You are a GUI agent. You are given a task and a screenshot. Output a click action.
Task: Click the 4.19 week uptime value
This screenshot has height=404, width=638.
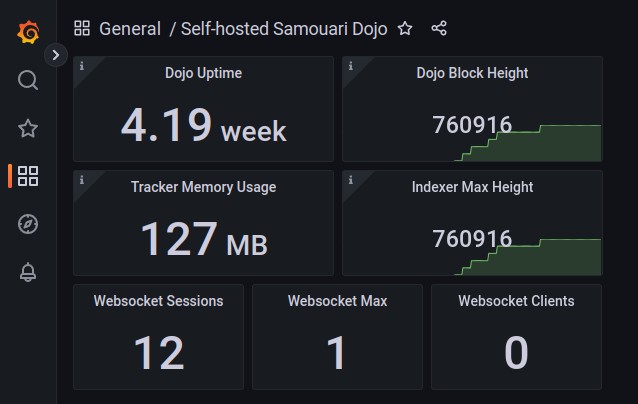click(x=203, y=125)
